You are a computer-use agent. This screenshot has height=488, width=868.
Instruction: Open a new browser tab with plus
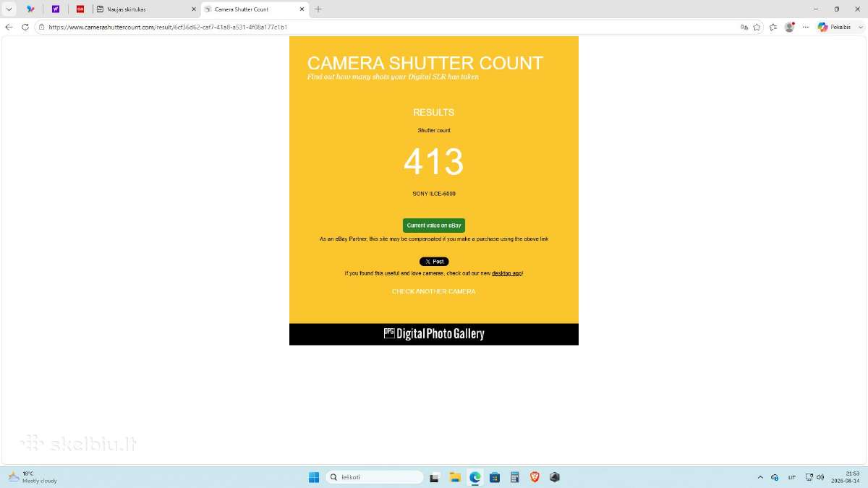pos(318,9)
